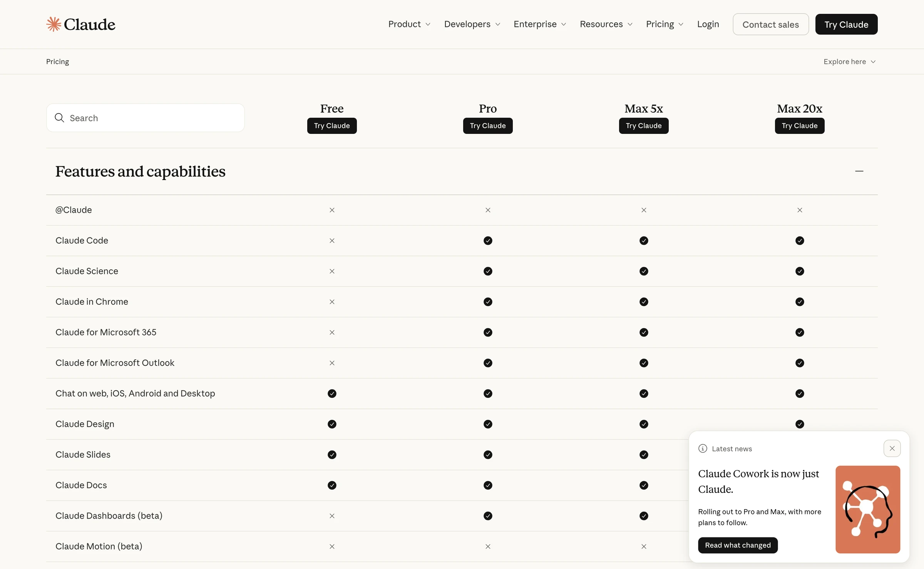924x569 pixels.
Task: Click the Claude Motion (beta) label
Action: 99,546
